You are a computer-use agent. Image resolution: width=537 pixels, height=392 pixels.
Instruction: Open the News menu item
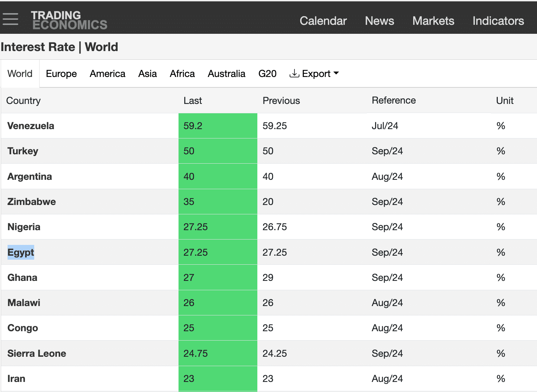pos(379,21)
